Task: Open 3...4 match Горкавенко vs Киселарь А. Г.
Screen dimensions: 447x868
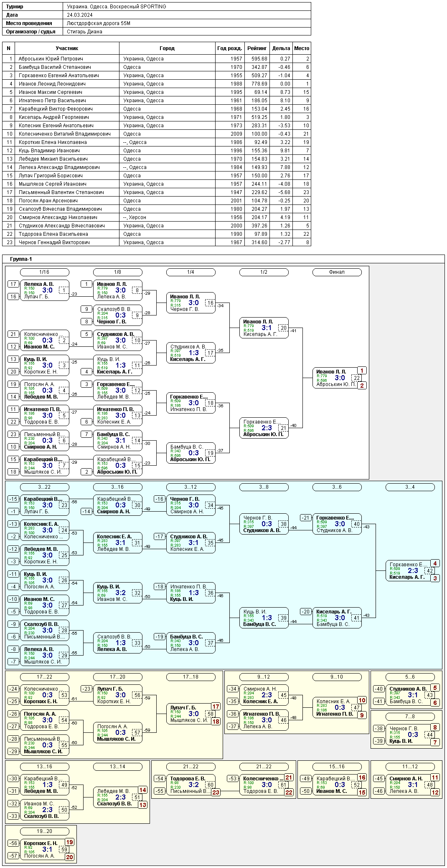Action: tap(410, 571)
